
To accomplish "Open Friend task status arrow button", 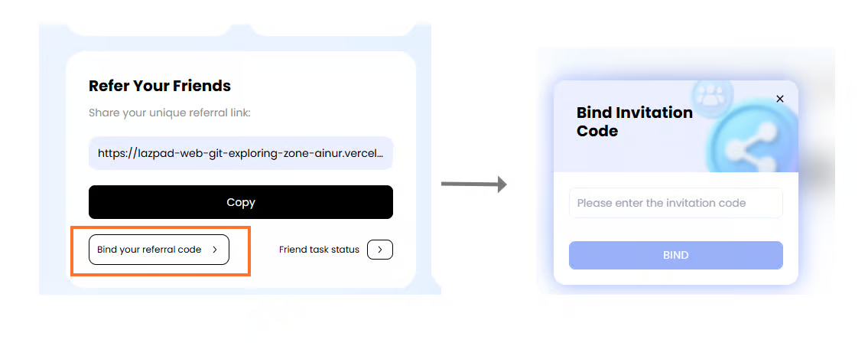I will 380,250.
